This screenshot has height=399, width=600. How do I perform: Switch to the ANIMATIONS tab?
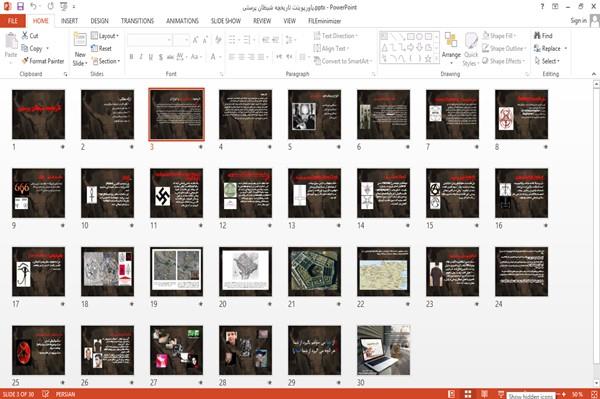tap(182, 21)
